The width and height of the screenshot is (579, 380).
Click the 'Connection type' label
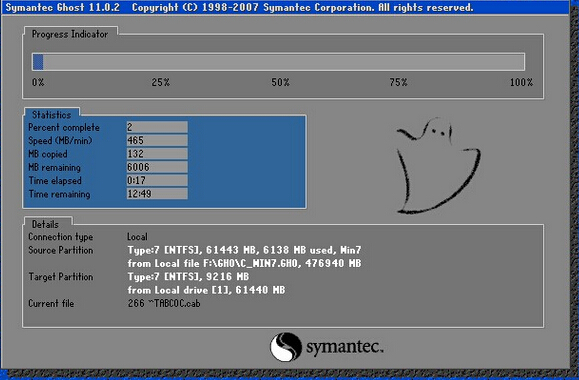point(61,237)
